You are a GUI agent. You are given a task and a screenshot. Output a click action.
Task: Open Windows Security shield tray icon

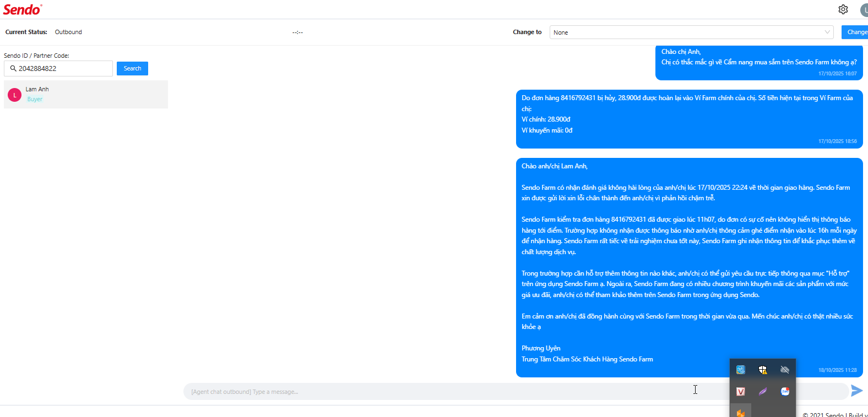[x=763, y=370]
